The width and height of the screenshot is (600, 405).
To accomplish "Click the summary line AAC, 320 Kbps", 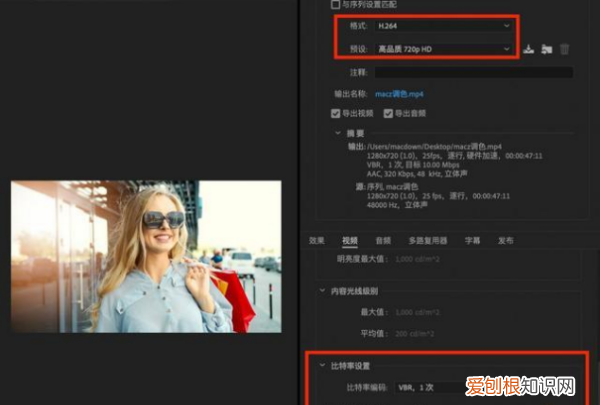I will [x=417, y=174].
